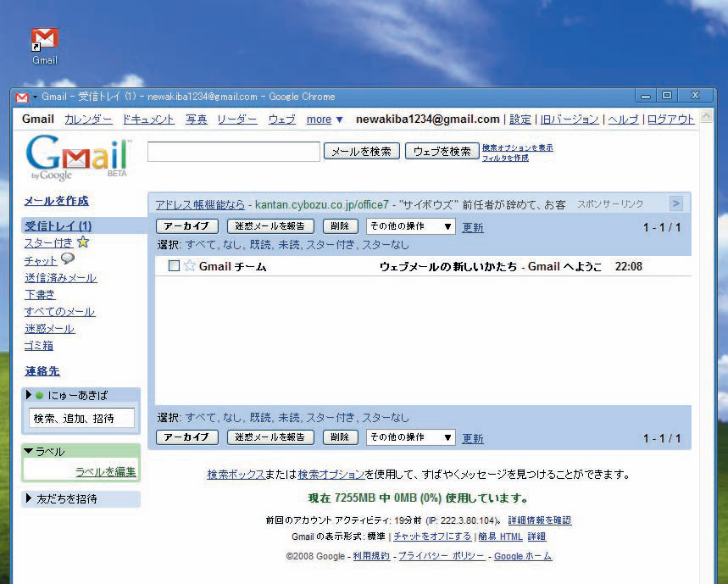Collapse the ラベル section
Viewport: 728px width, 584px height.
click(x=28, y=451)
